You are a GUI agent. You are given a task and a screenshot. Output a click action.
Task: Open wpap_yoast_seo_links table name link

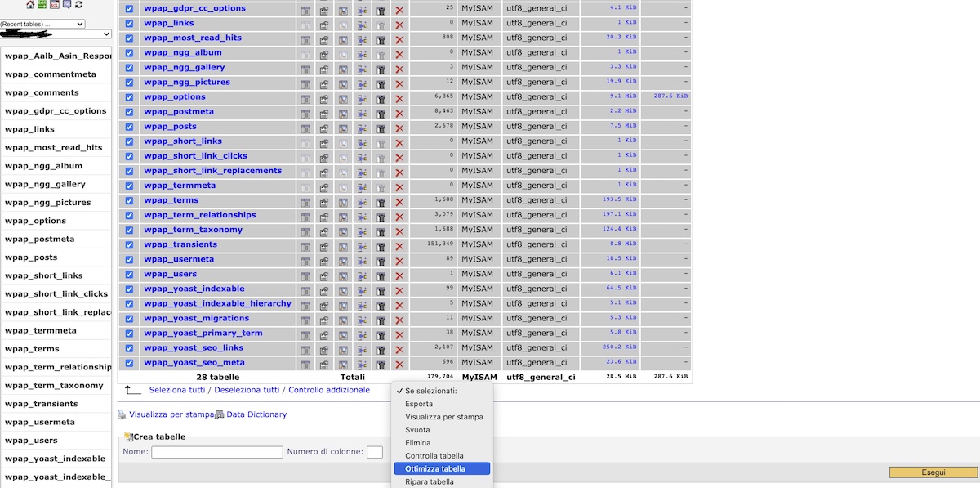[x=194, y=348]
